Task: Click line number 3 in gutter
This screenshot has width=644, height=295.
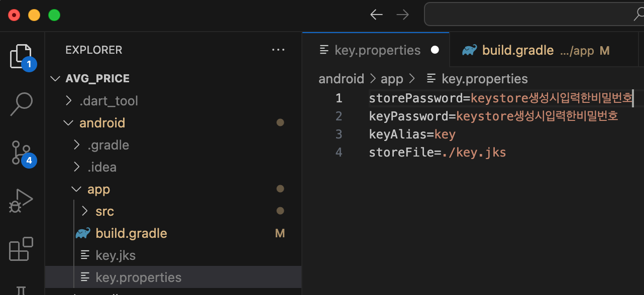Action: (339, 134)
